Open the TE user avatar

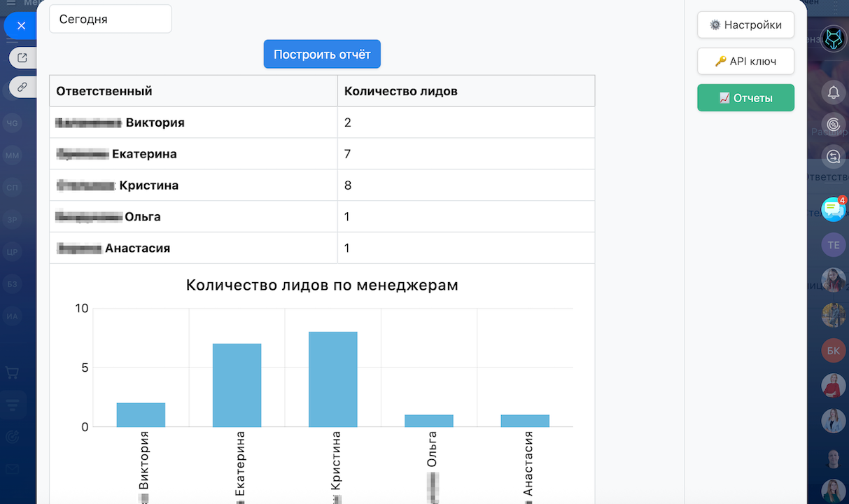click(834, 245)
